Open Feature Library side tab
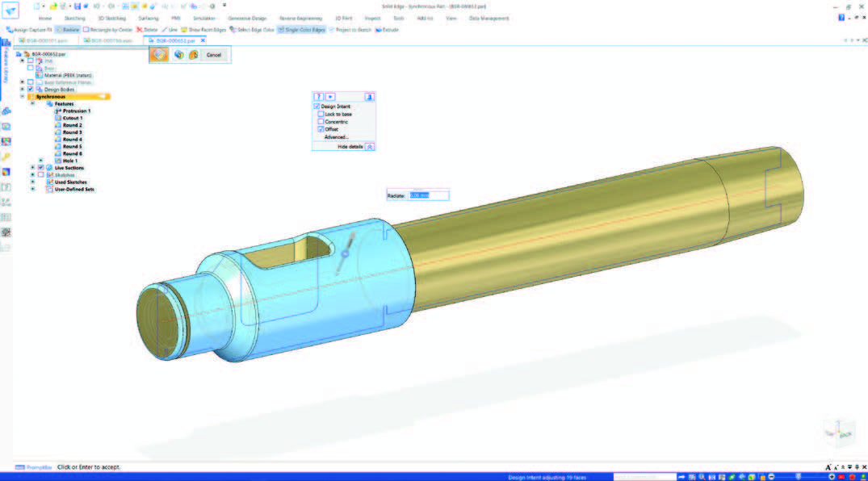 (x=6, y=65)
